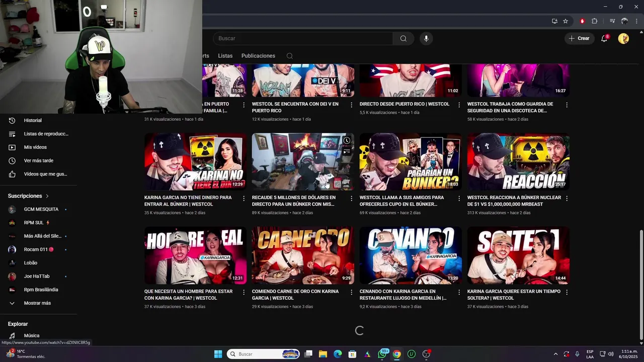Viewport: 644px width, 362px height.
Task: Install app using address bar icon
Action: coord(554,21)
